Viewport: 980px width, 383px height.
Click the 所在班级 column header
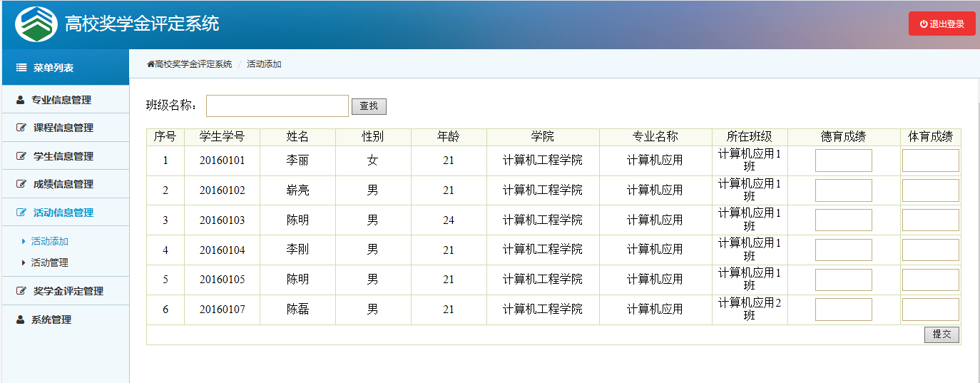[x=750, y=137]
